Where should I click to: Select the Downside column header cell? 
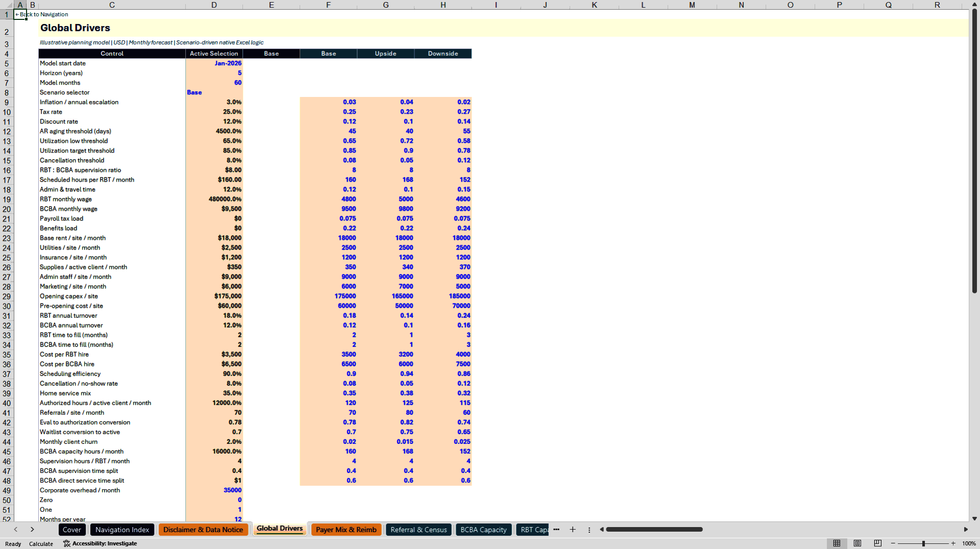(443, 54)
